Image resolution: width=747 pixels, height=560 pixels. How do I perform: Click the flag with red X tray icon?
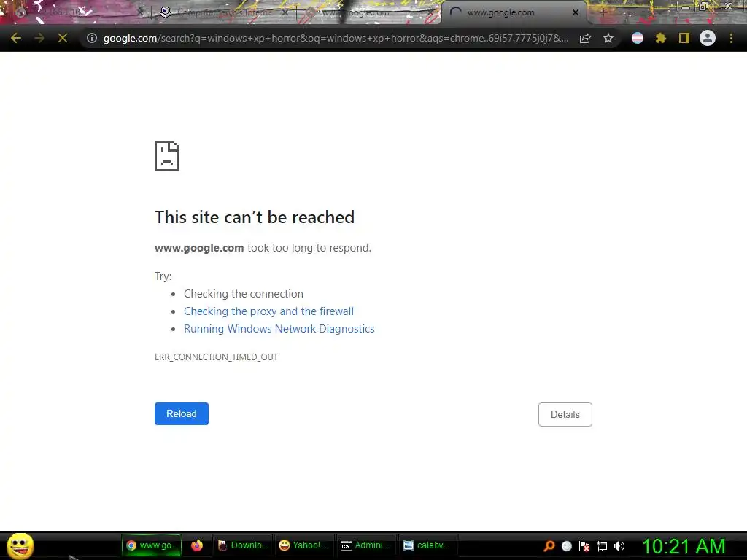click(584, 546)
